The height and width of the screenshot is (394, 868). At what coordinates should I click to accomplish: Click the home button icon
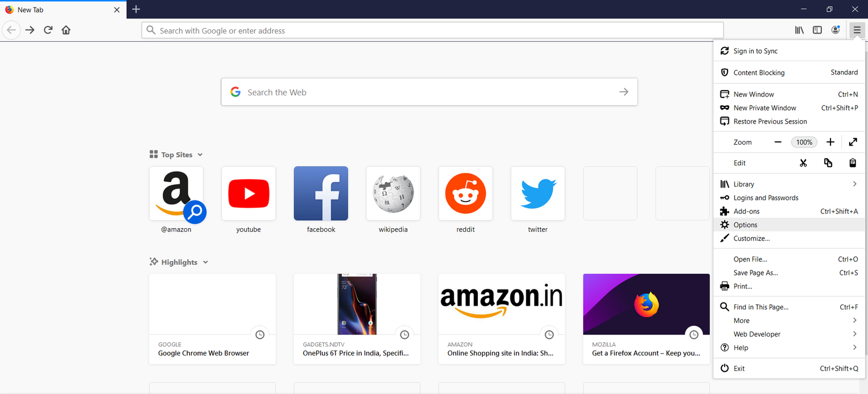[x=66, y=30]
